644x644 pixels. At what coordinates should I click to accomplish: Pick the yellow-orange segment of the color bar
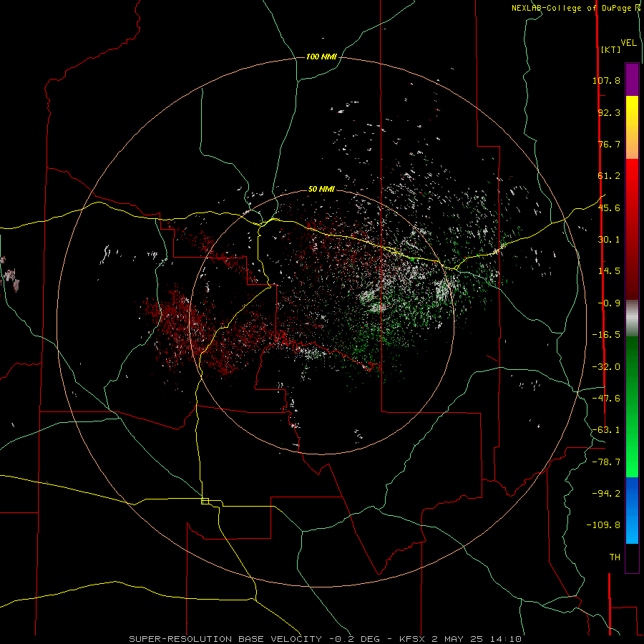[632, 127]
